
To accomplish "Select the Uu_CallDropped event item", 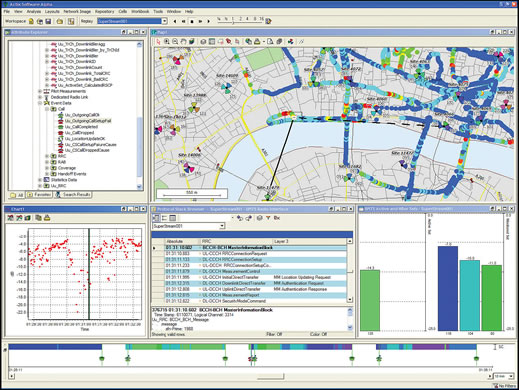I will pos(79,133).
